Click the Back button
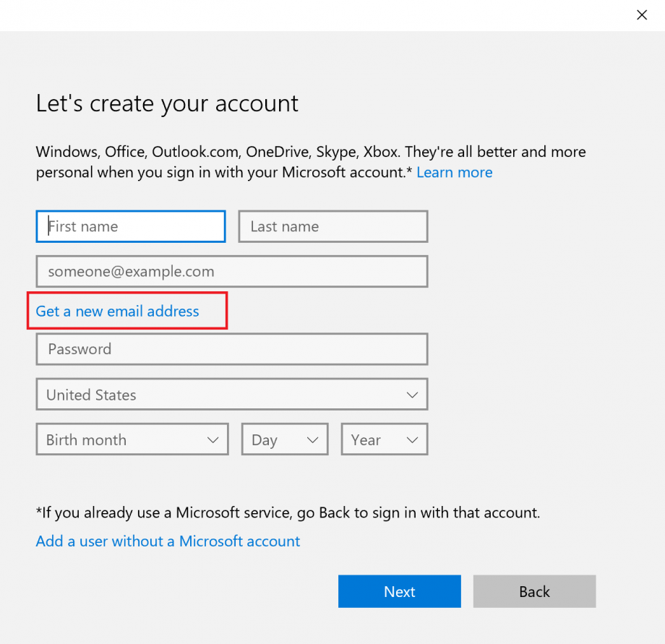The width and height of the screenshot is (665, 644). 534,591
